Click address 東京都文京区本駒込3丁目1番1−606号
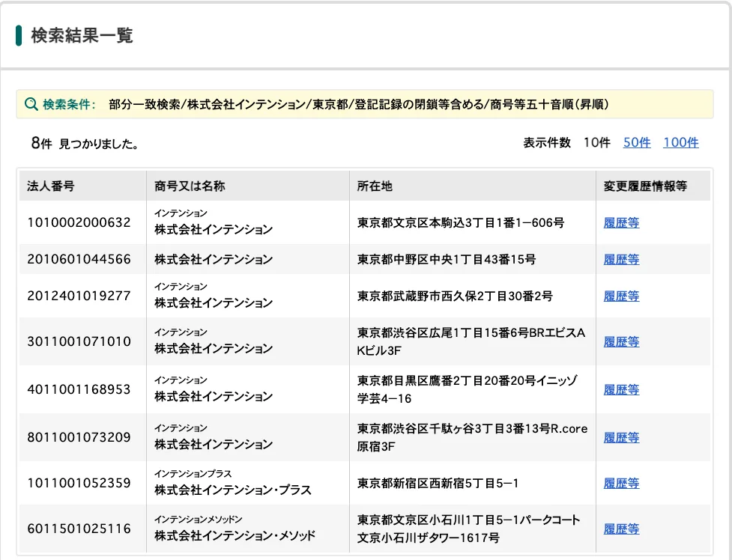This screenshot has width=732, height=560. point(460,222)
